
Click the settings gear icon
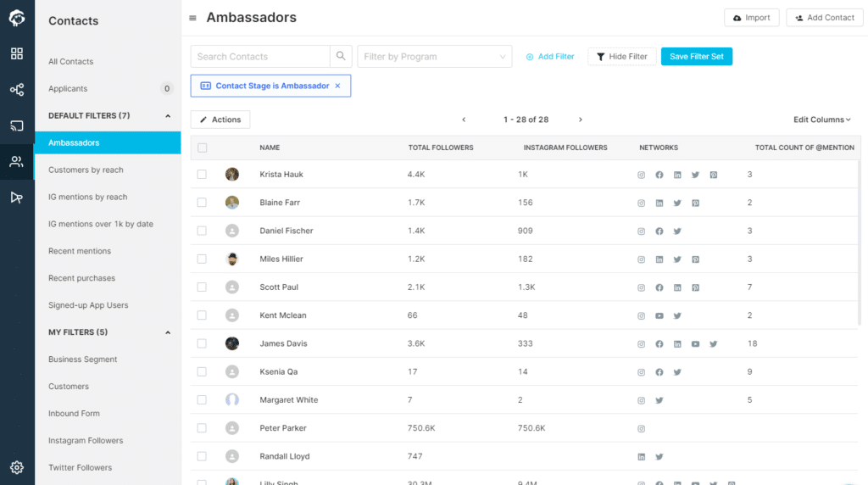click(x=16, y=467)
